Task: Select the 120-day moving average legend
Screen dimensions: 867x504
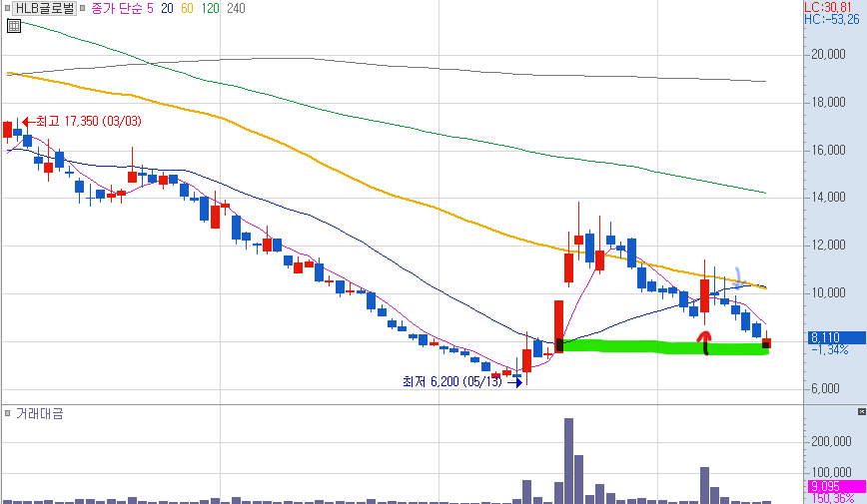Action: 210,8
